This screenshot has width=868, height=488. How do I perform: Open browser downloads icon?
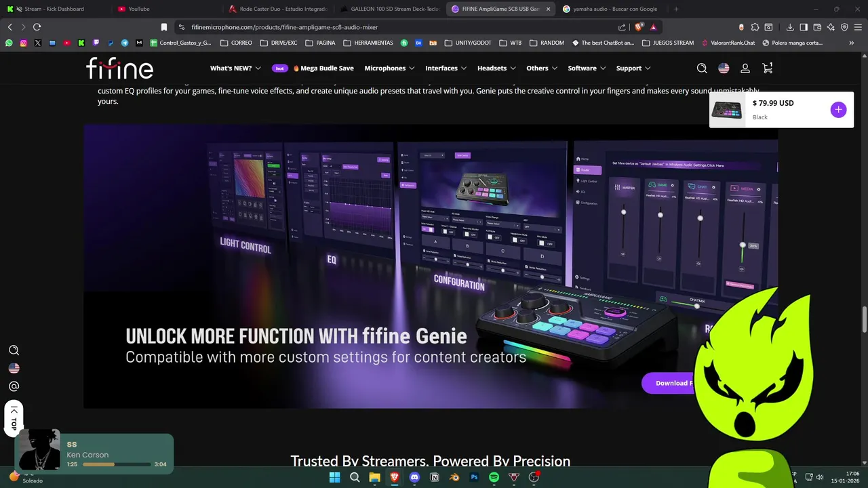click(790, 27)
